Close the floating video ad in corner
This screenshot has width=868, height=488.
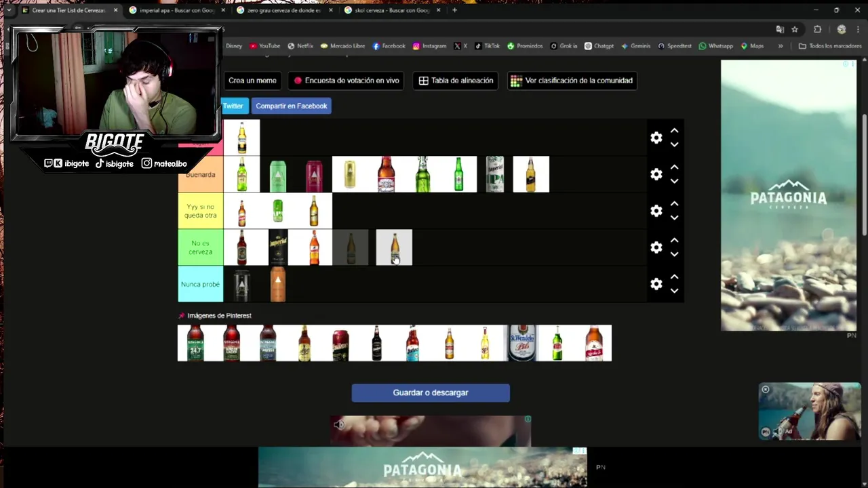tap(765, 389)
